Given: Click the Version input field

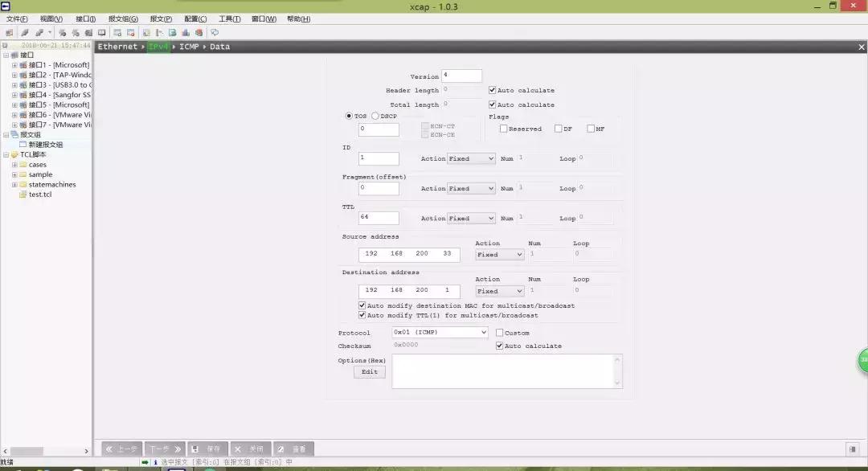Looking at the screenshot, I should tap(461, 76).
